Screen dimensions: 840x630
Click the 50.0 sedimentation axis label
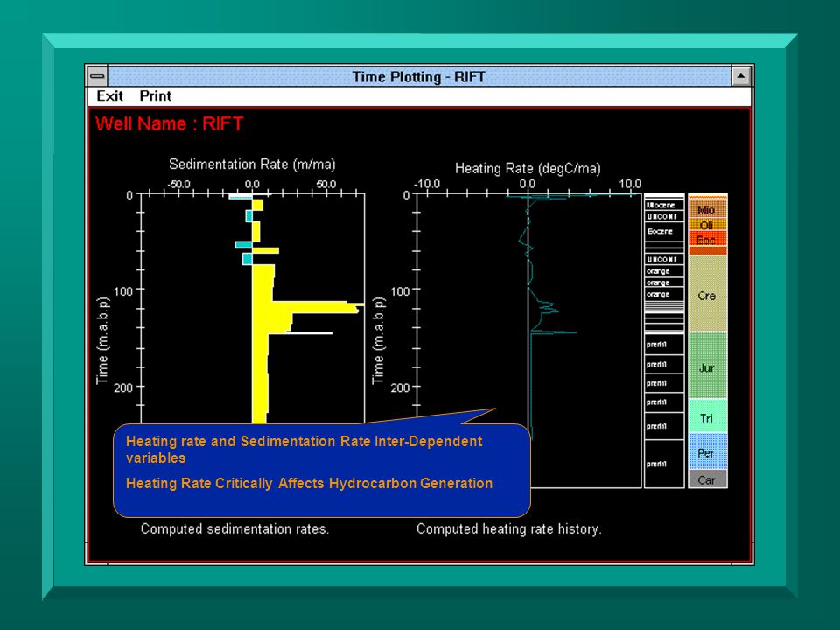pyautogui.click(x=325, y=184)
